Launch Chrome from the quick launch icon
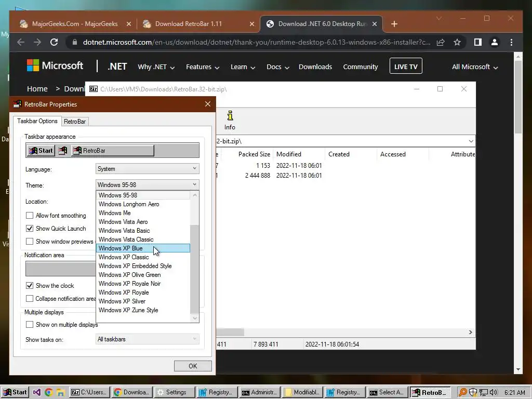 click(48, 393)
